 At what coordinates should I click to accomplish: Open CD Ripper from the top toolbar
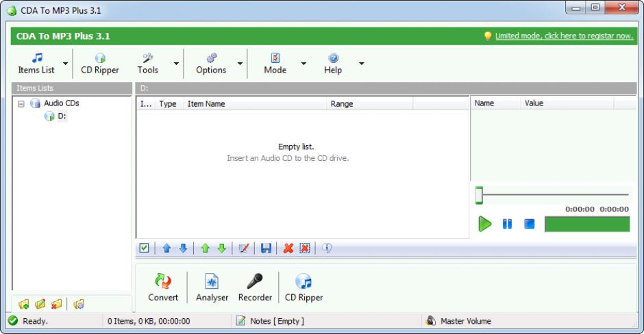tap(100, 64)
